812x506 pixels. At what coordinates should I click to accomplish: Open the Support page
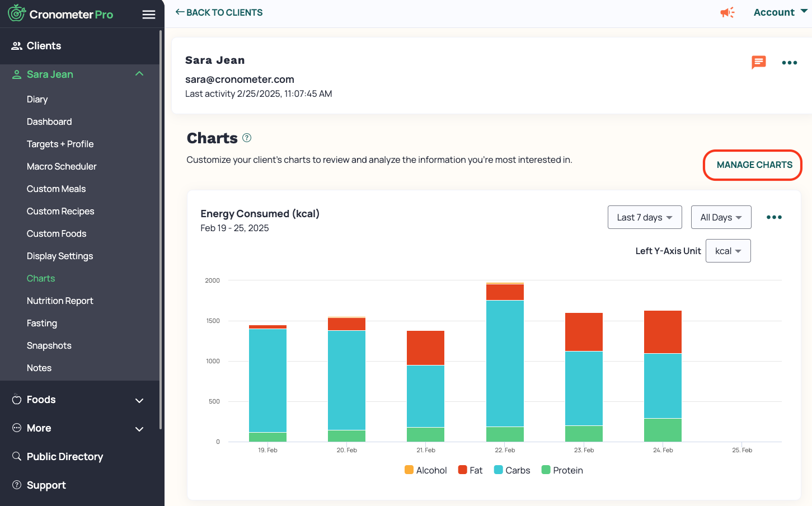click(46, 485)
